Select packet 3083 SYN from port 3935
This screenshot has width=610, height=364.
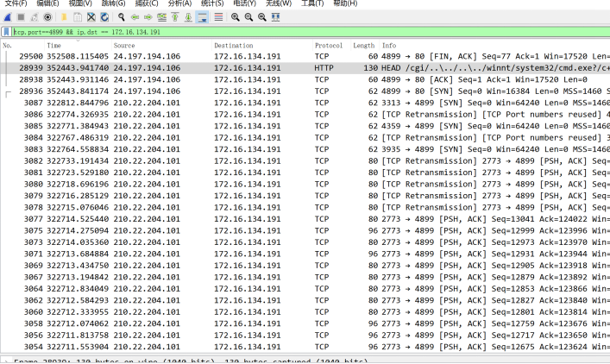(x=305, y=149)
